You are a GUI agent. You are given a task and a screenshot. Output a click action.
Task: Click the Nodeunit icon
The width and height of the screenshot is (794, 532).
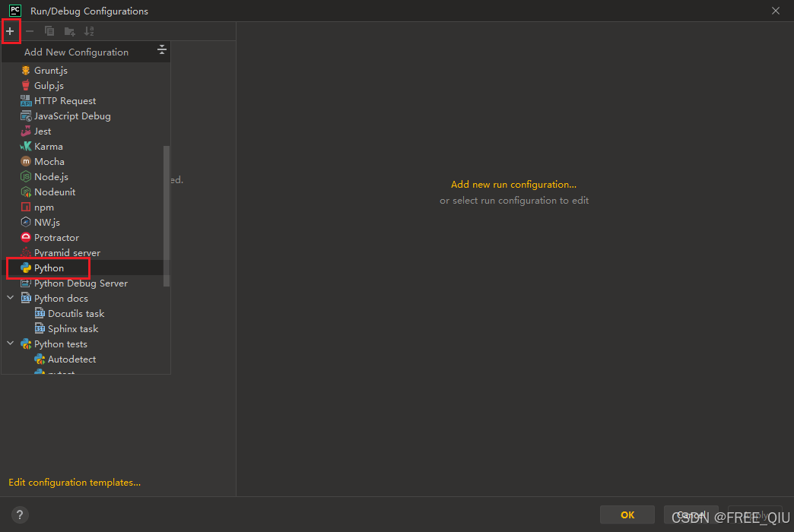coord(26,192)
